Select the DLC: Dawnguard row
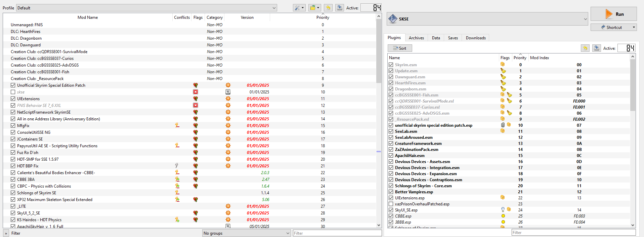 (189, 45)
